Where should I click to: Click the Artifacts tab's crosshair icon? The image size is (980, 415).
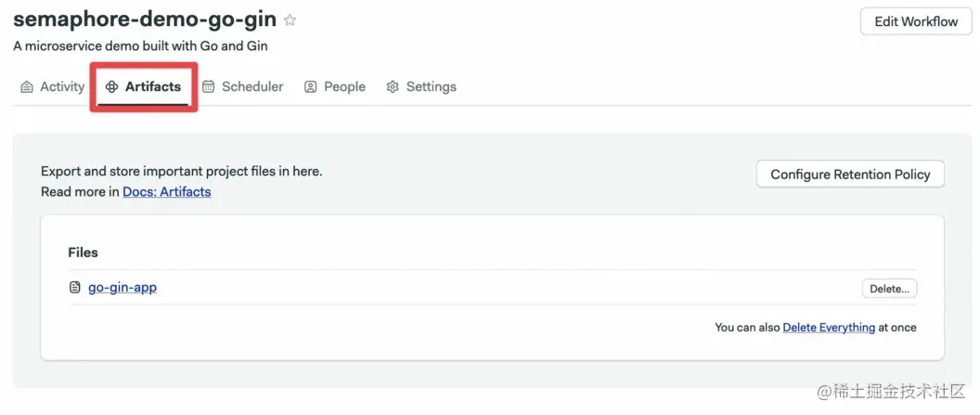click(x=112, y=87)
